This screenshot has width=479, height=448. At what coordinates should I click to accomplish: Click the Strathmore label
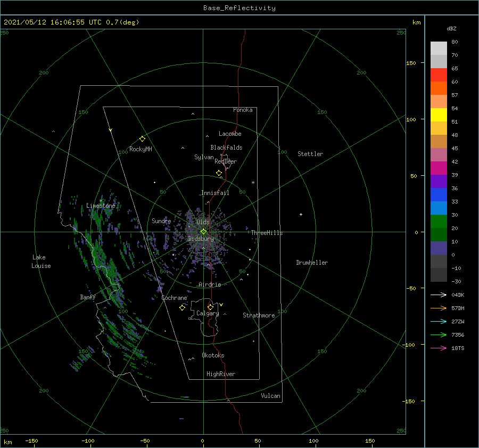coord(259,315)
